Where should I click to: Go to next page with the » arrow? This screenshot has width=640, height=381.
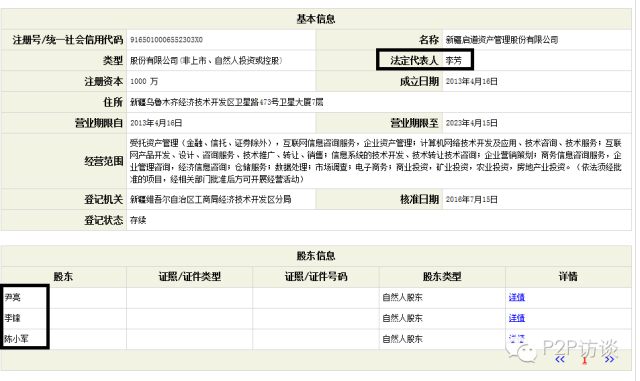pos(609,359)
